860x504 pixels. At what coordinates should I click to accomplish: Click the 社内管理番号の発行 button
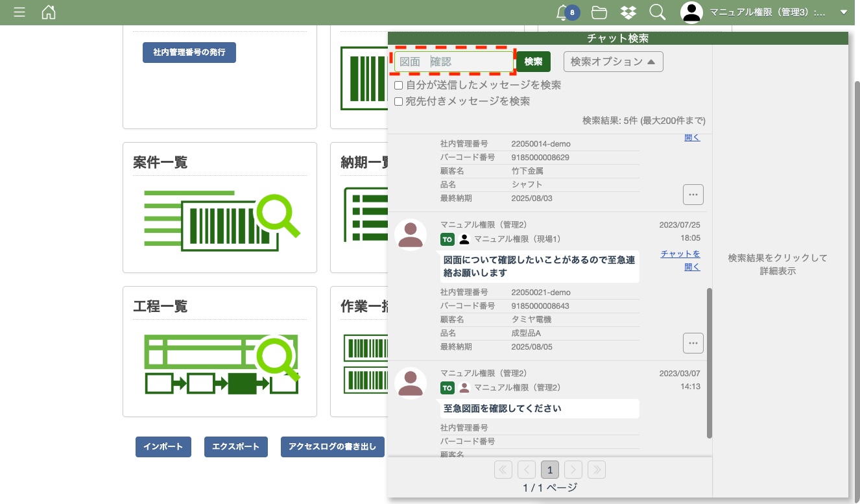click(x=189, y=53)
